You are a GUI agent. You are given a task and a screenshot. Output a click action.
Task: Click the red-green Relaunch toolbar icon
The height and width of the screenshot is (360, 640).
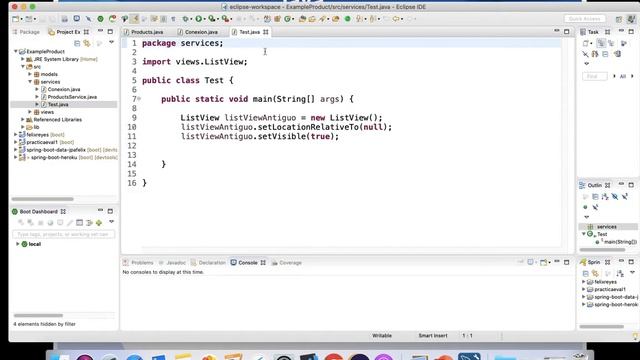coord(112,19)
